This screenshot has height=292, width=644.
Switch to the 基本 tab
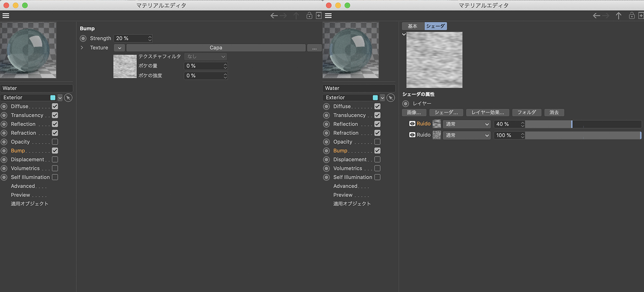click(413, 26)
